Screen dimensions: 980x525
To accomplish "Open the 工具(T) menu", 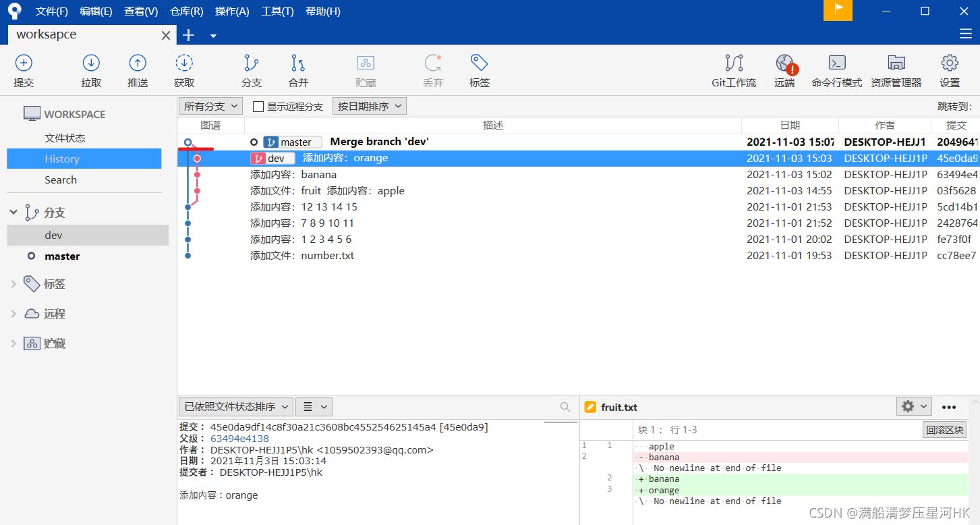I will click(x=277, y=11).
